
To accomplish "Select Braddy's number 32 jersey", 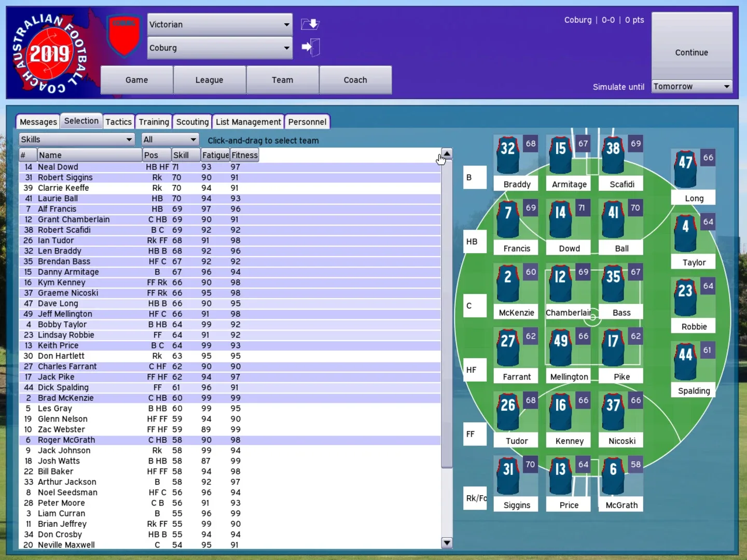I will tap(508, 156).
